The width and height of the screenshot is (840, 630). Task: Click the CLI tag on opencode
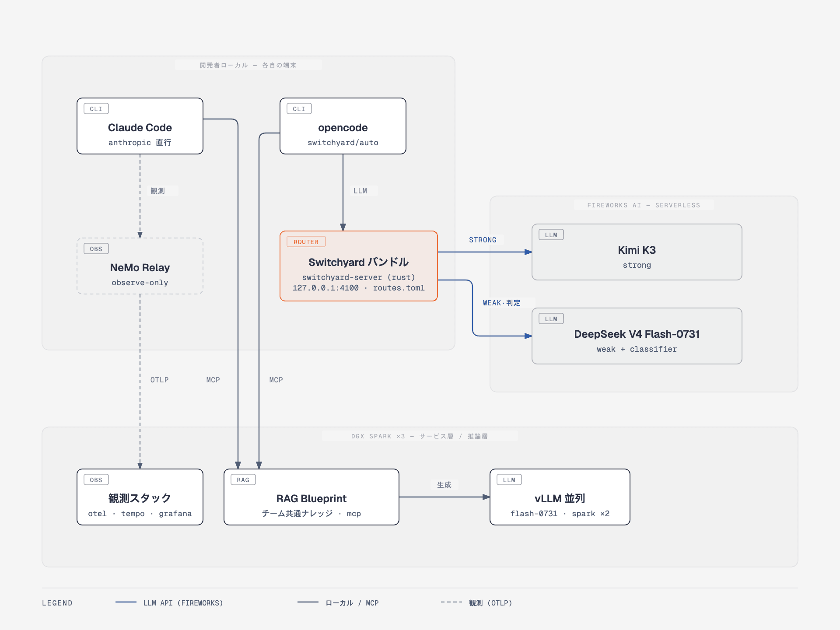pos(299,108)
